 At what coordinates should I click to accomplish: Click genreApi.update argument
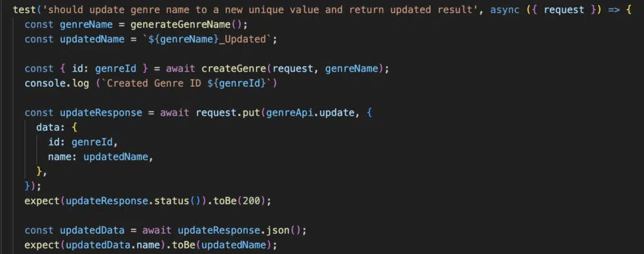[310, 113]
